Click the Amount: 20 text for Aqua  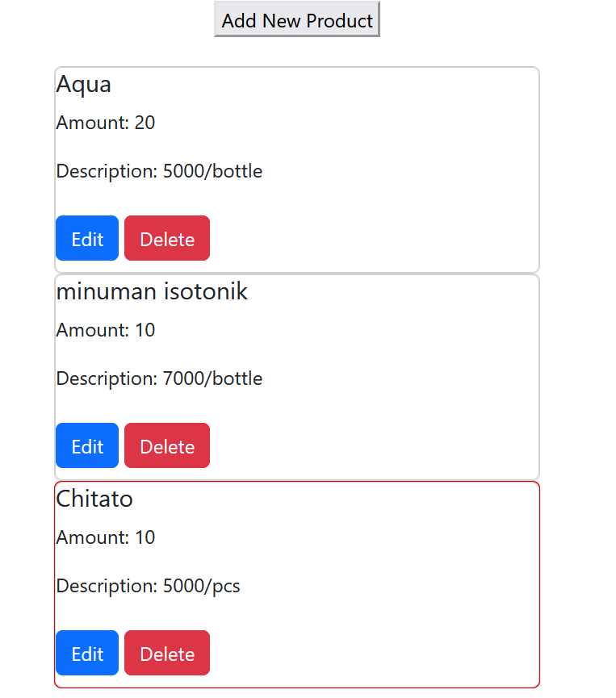point(105,123)
